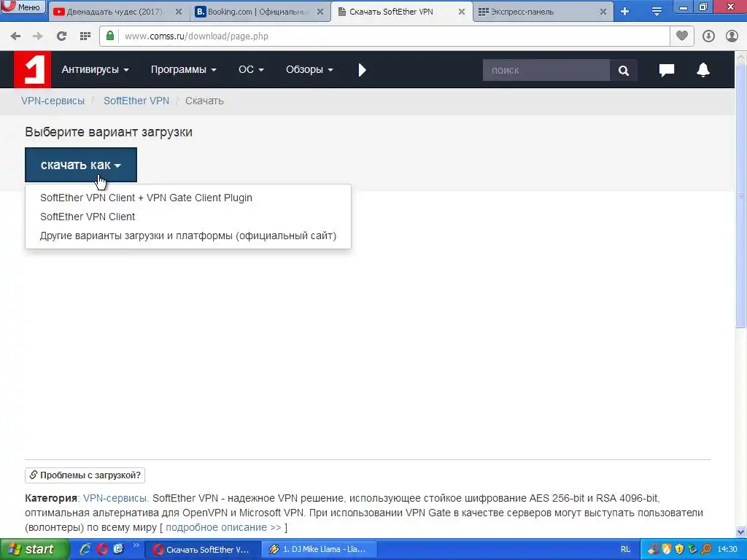Launch Opera from quick launch
Screen dimensions: 747x560
[102, 549]
